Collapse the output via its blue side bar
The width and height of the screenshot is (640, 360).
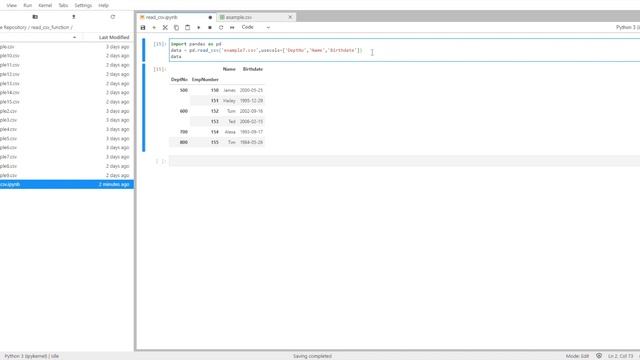coord(144,108)
